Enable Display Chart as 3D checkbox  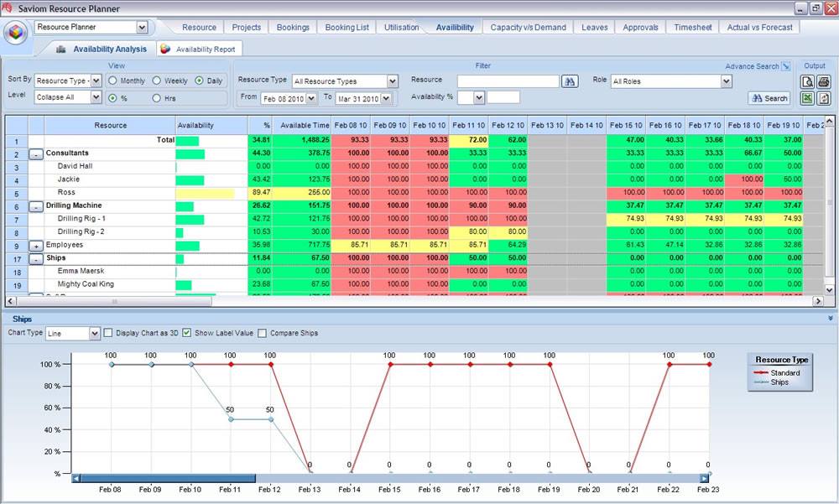108,333
